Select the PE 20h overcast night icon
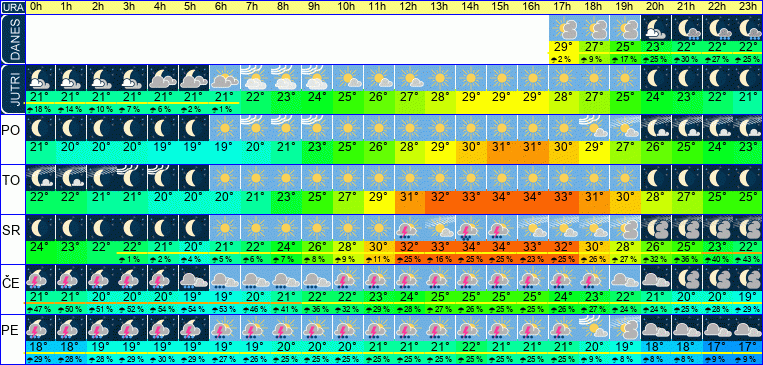This screenshot has height=365, width=763. point(656,327)
